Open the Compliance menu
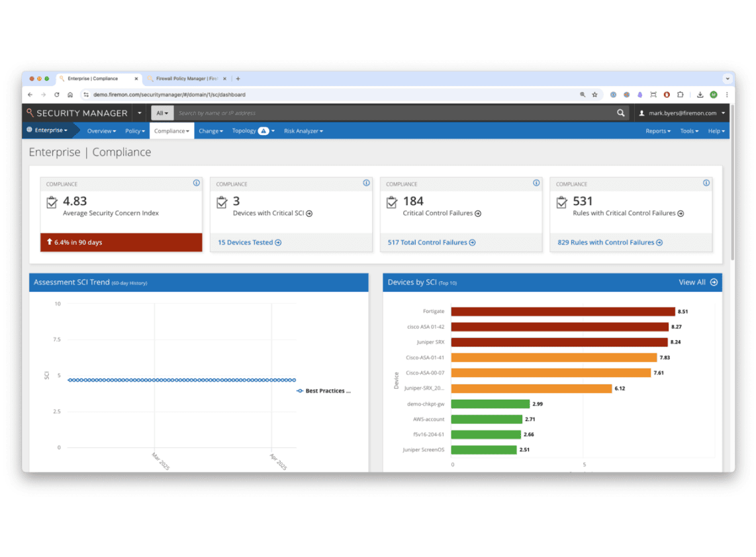Image resolution: width=756 pixels, height=557 pixels. click(171, 131)
